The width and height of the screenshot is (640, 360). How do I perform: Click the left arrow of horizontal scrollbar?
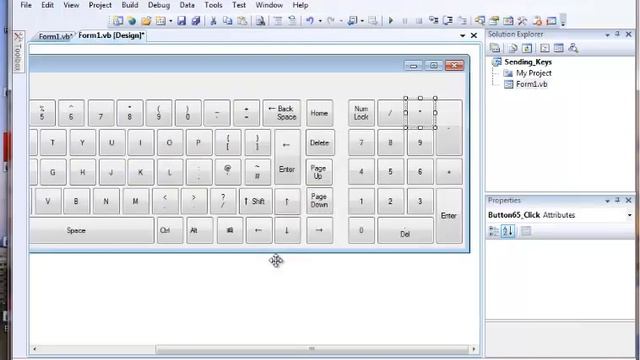coord(35,349)
